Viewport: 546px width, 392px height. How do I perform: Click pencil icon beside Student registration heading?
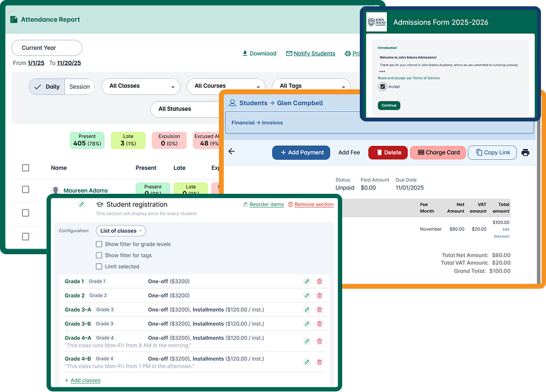[x=81, y=204]
